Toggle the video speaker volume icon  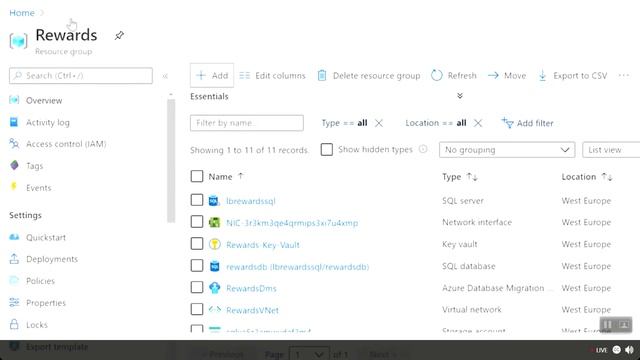pyautogui.click(x=629, y=350)
